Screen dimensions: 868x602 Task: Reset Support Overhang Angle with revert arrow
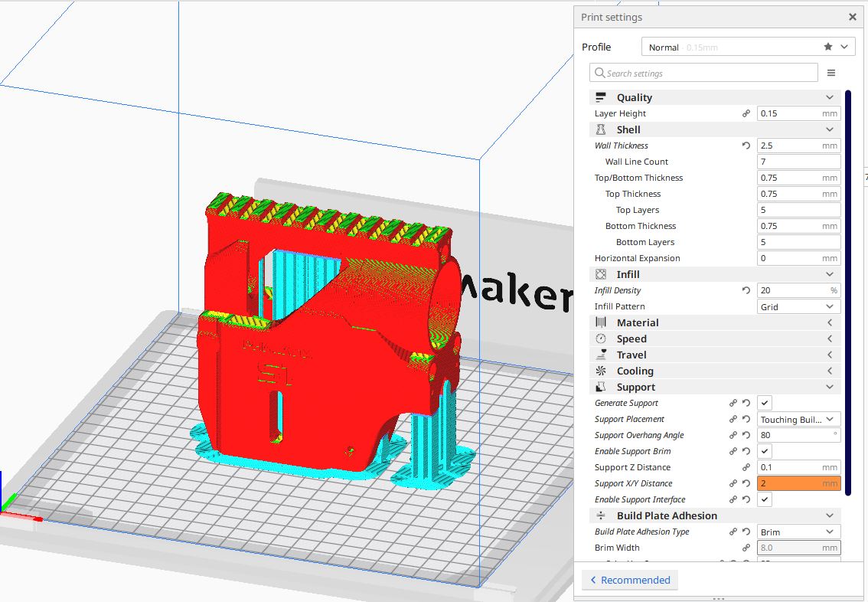click(746, 435)
